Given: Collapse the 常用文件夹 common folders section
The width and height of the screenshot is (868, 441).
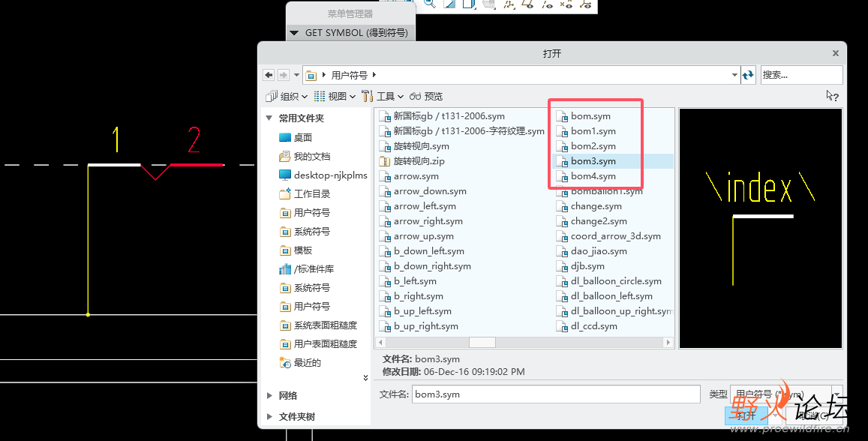Looking at the screenshot, I should pyautogui.click(x=269, y=118).
